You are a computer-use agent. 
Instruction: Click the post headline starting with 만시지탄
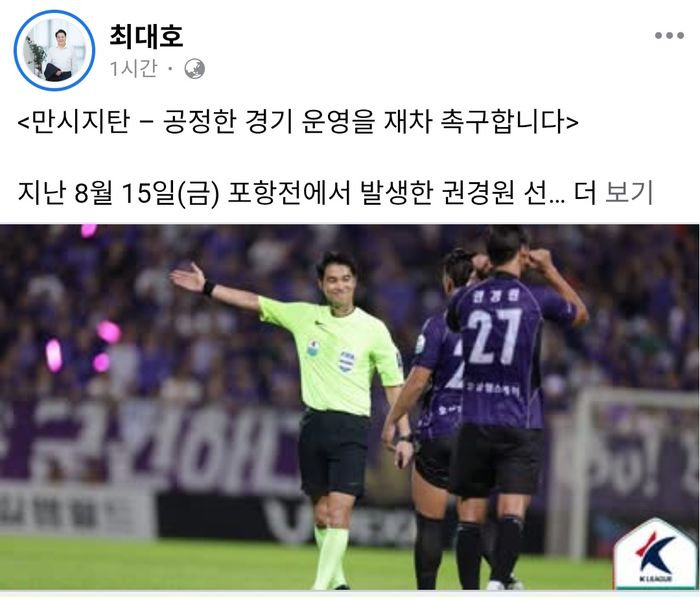(x=298, y=121)
